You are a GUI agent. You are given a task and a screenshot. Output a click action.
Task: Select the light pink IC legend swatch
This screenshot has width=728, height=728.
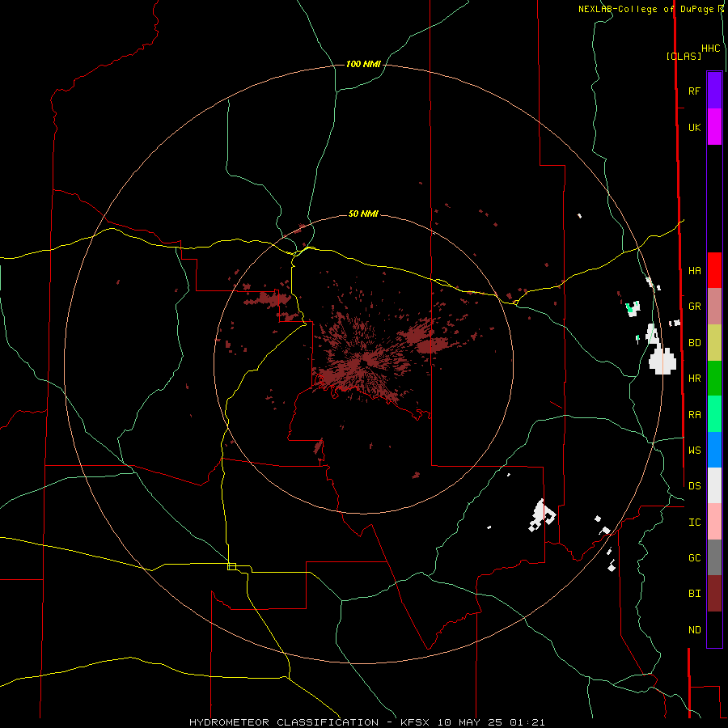coord(714,522)
